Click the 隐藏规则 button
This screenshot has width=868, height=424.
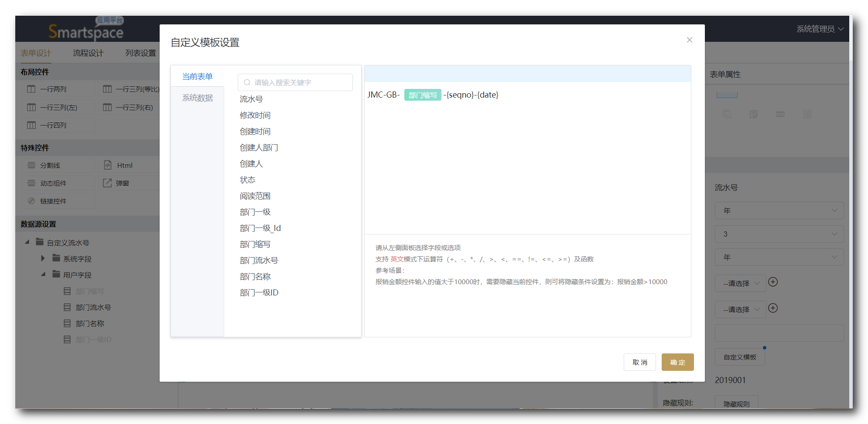pyautogui.click(x=736, y=403)
